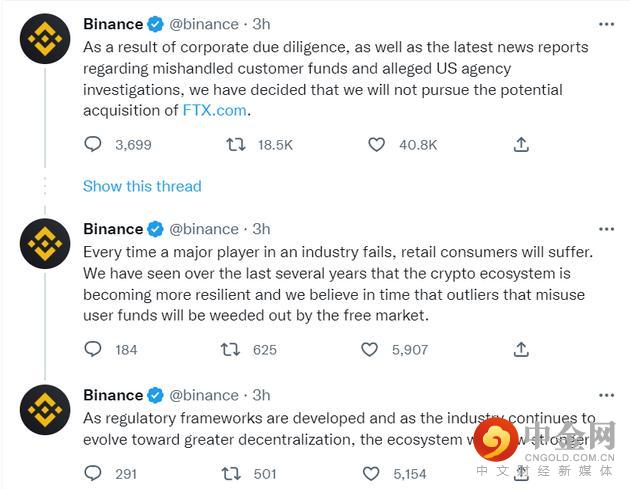
Task: Retweet the FTX acquisition tweet
Action: (x=235, y=144)
